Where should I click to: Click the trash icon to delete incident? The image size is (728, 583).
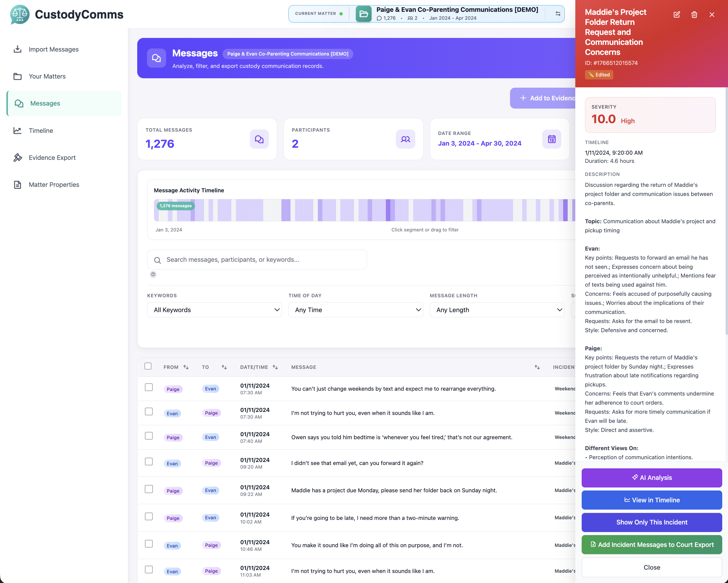click(x=694, y=15)
